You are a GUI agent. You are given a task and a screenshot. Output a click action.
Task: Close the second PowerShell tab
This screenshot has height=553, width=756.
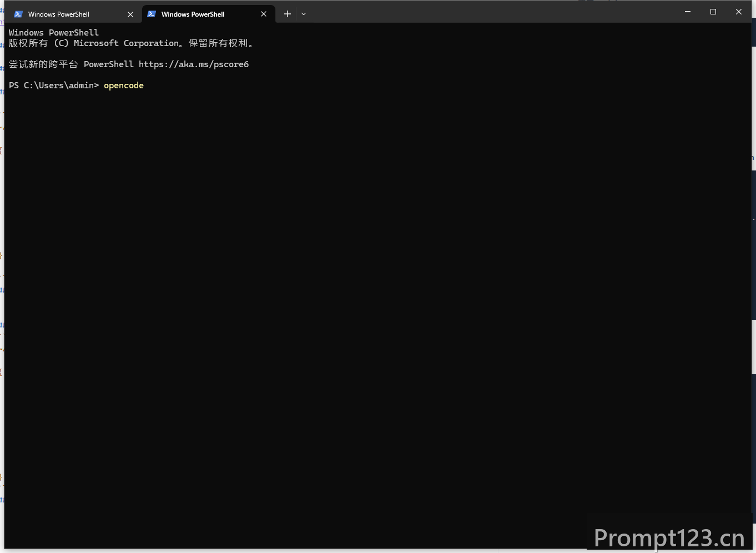coord(264,14)
